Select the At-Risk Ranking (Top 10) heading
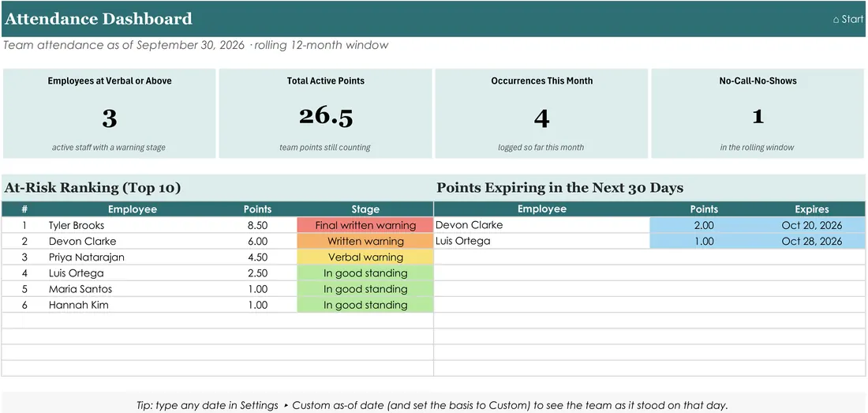Viewport: 868px width, 413px height. (92, 188)
